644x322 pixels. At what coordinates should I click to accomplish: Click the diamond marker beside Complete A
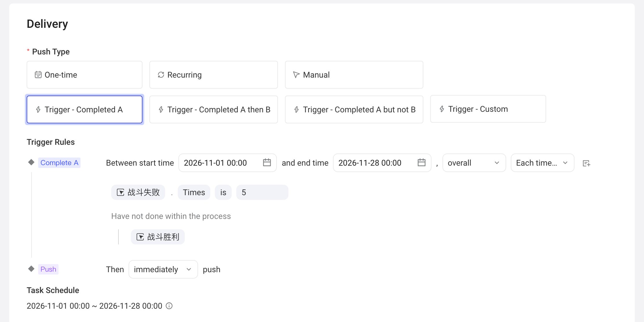[31, 162]
